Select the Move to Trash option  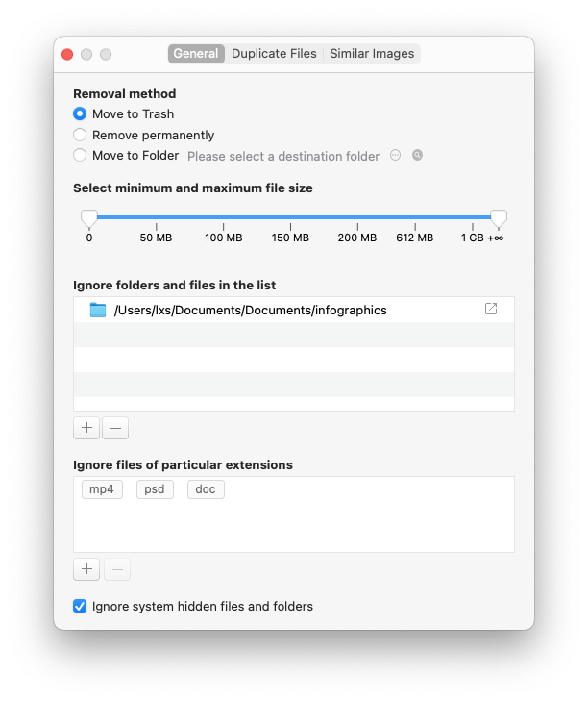pos(80,113)
